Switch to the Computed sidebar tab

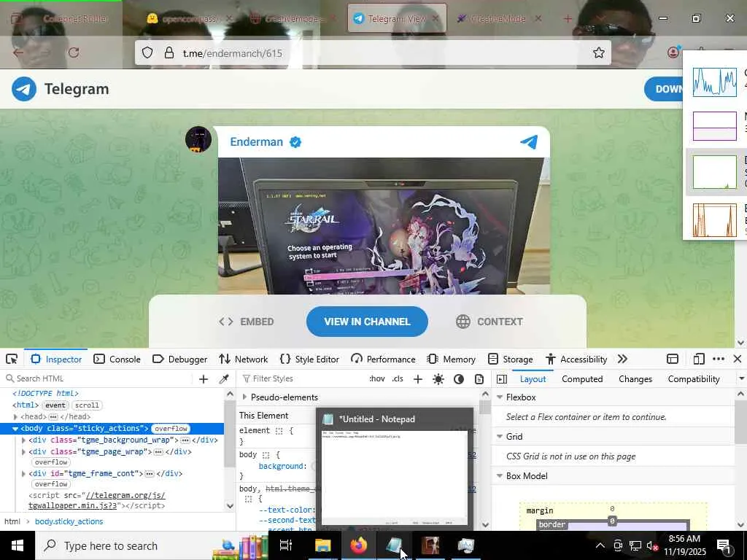582,379
